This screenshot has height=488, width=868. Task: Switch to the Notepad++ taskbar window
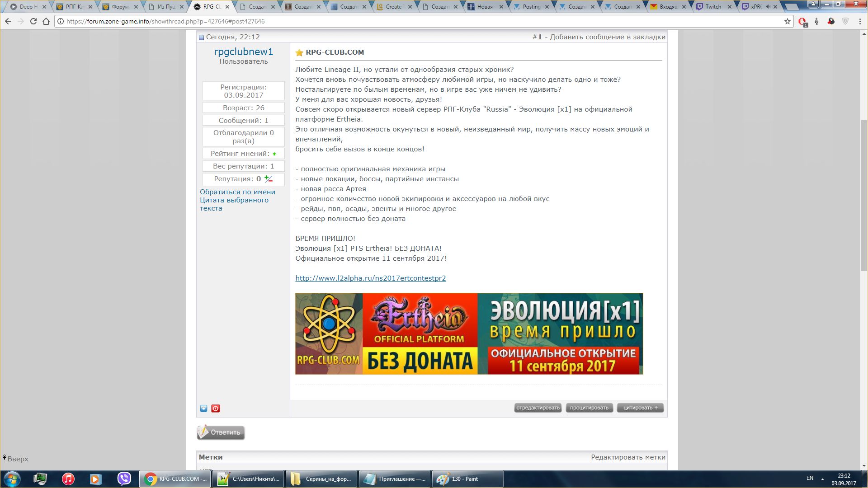[x=248, y=479]
